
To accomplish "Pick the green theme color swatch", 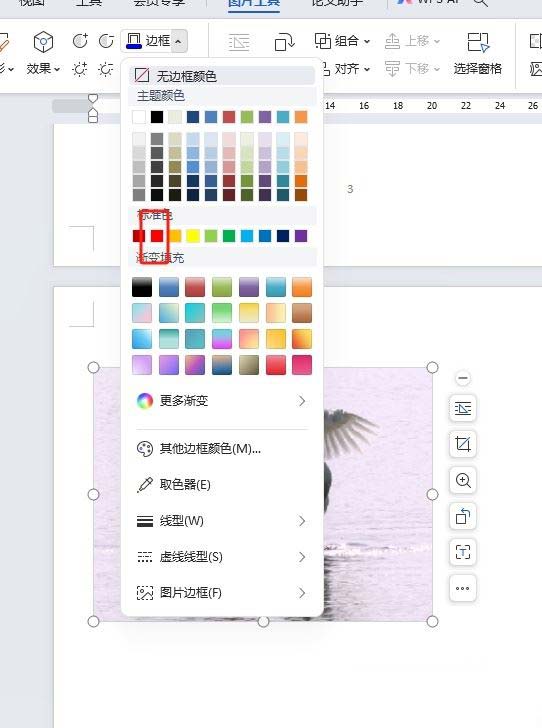I will (247, 117).
